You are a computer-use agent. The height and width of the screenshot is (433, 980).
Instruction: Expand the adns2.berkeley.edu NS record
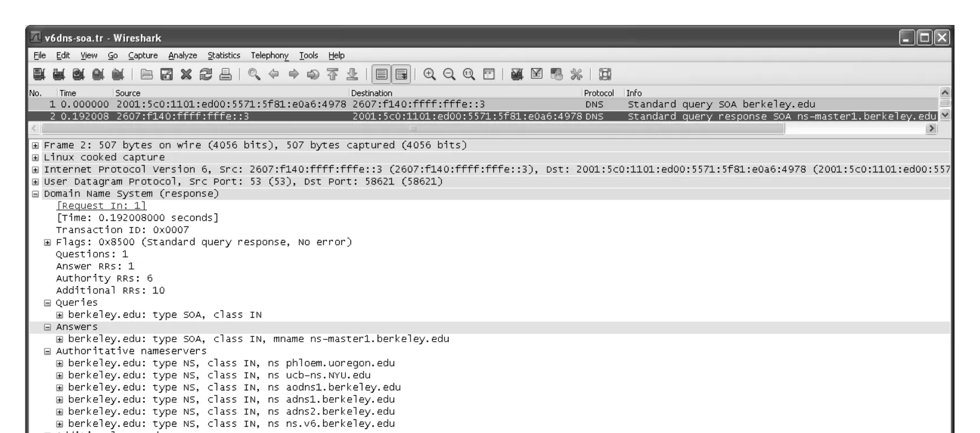coord(60,412)
